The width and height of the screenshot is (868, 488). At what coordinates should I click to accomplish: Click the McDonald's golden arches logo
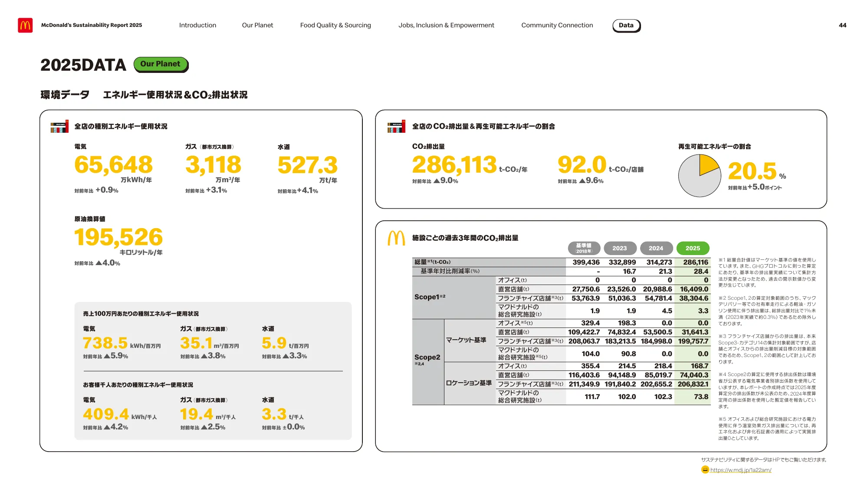coord(25,25)
